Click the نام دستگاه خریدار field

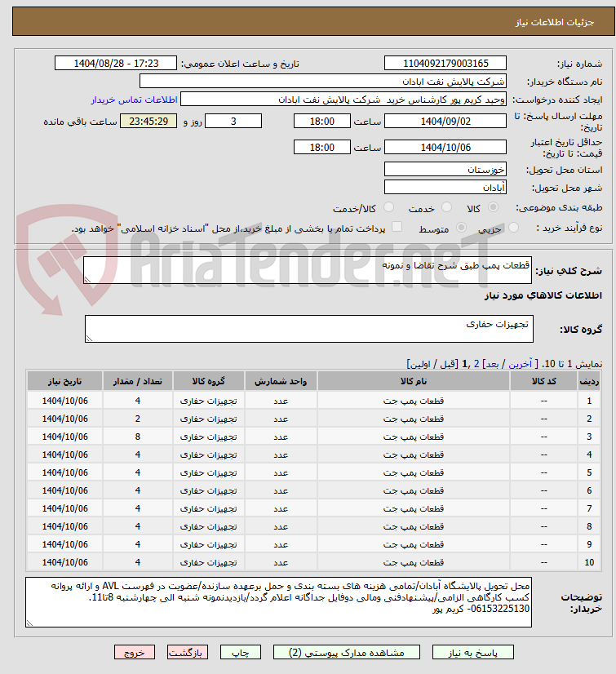(x=323, y=82)
